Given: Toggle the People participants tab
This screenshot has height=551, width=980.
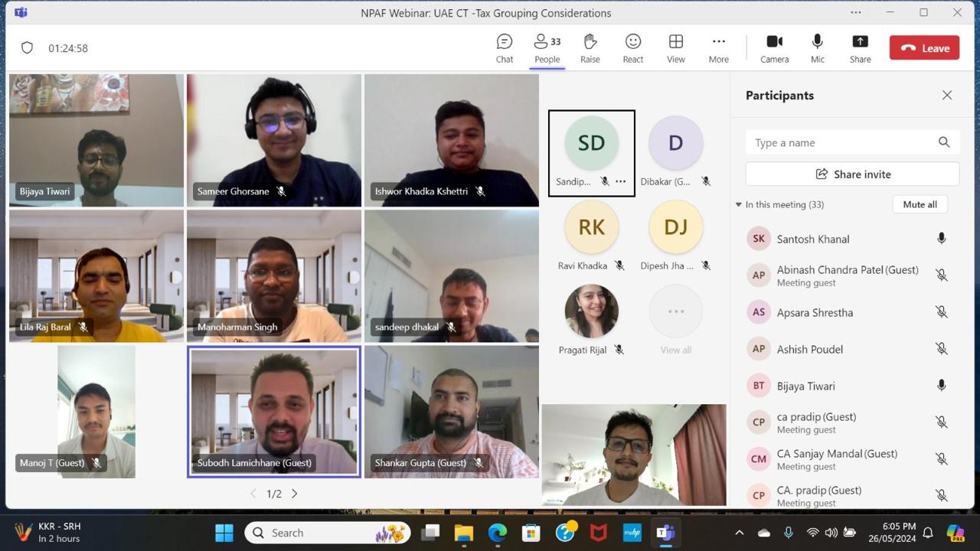Looking at the screenshot, I should (x=547, y=48).
